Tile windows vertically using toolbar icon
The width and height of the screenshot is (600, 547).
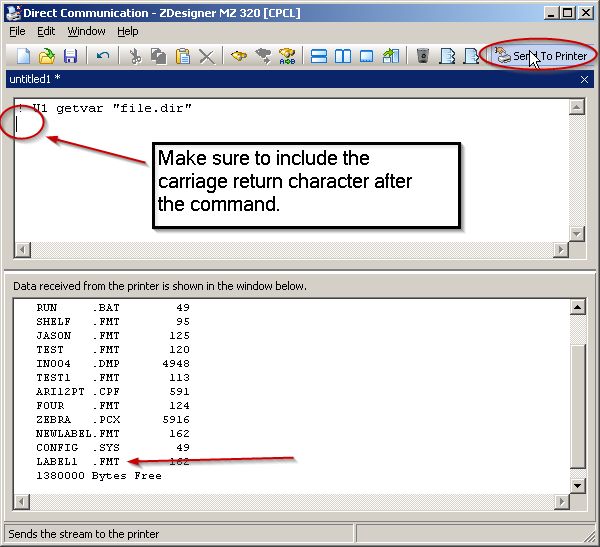[x=343, y=56]
